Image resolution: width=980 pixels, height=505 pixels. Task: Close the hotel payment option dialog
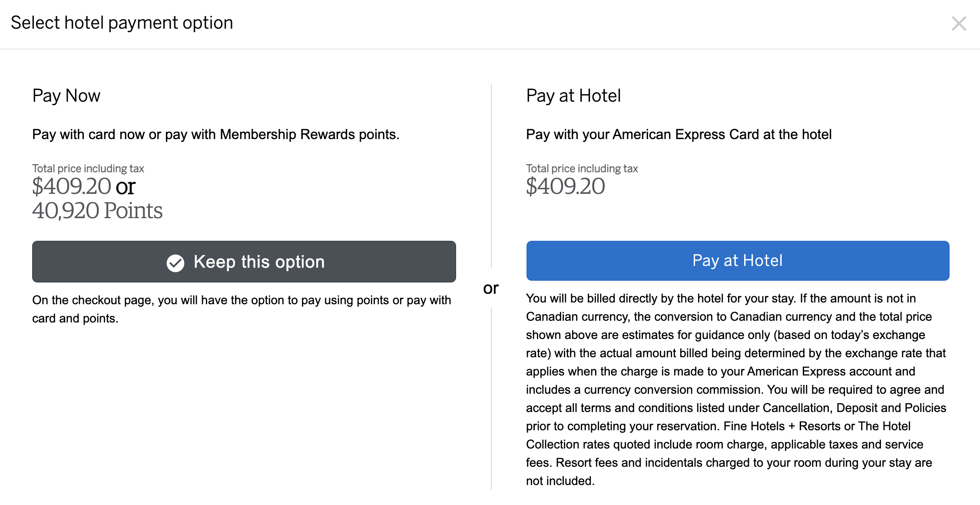pyautogui.click(x=958, y=23)
